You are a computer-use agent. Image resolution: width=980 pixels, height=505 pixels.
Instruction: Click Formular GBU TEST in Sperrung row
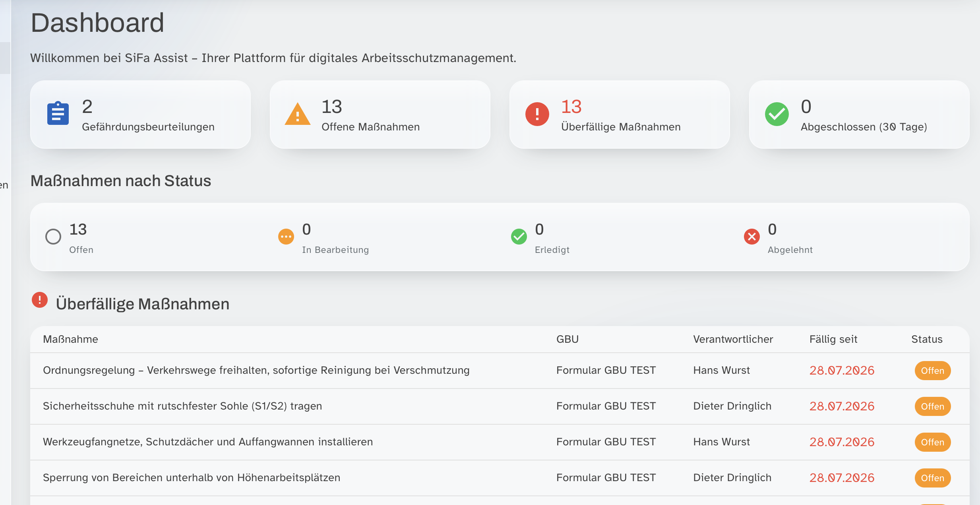[x=606, y=478]
